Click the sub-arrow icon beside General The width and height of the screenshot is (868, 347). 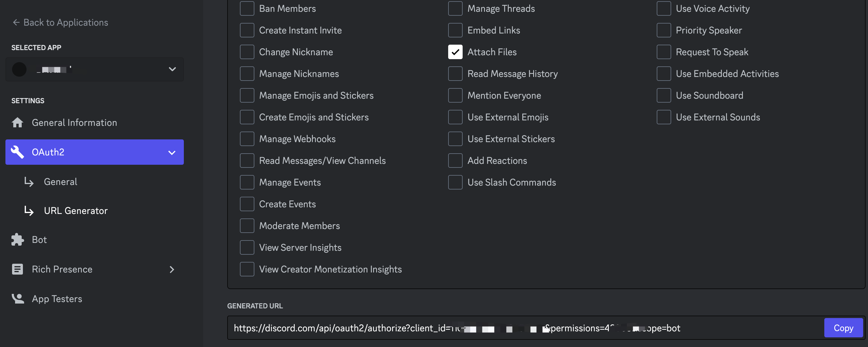[29, 182]
